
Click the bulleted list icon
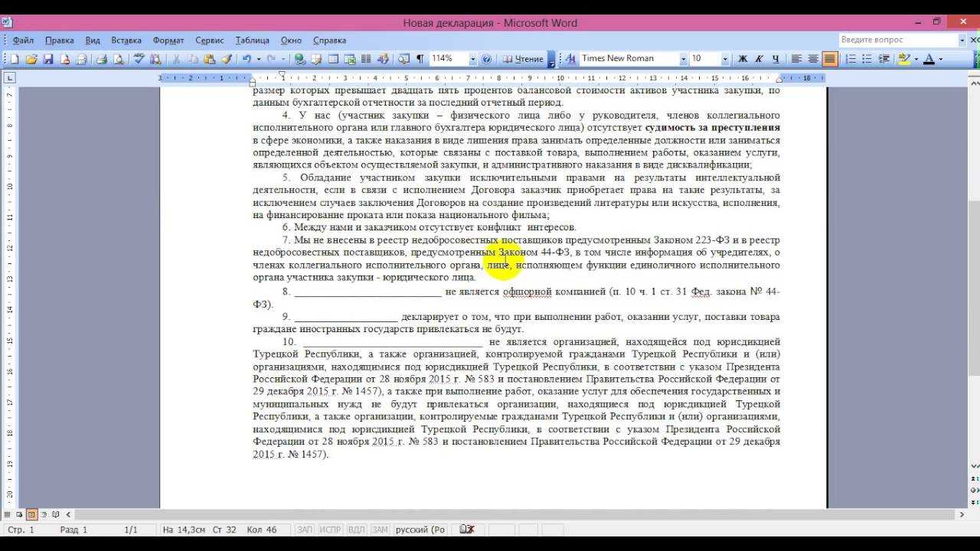pos(867,59)
